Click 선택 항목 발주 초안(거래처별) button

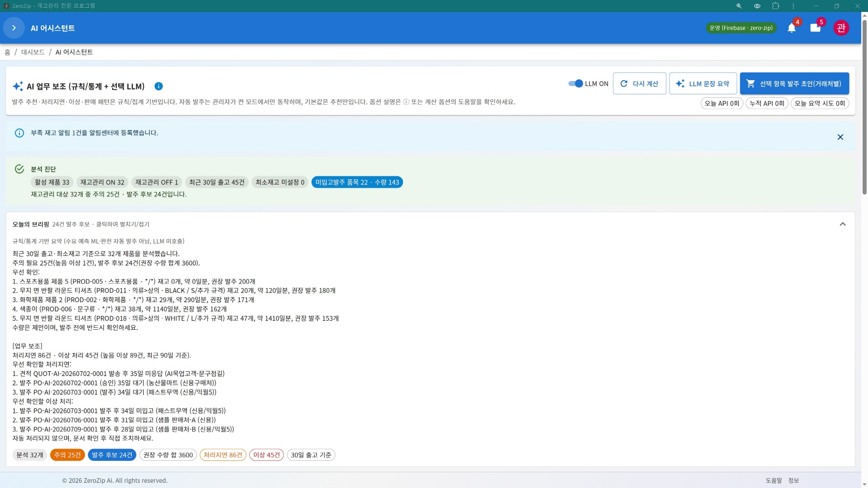tap(795, 83)
